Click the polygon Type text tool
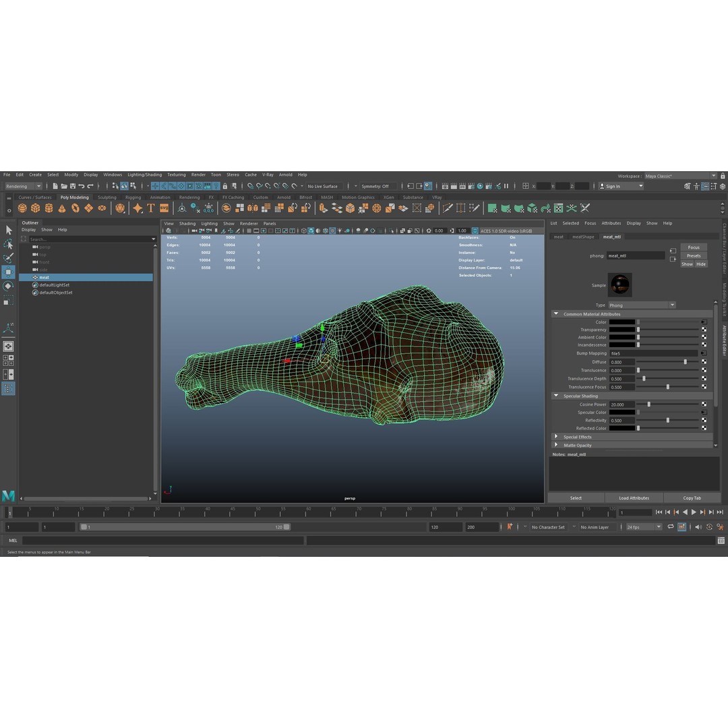728x728 pixels. [x=151, y=208]
